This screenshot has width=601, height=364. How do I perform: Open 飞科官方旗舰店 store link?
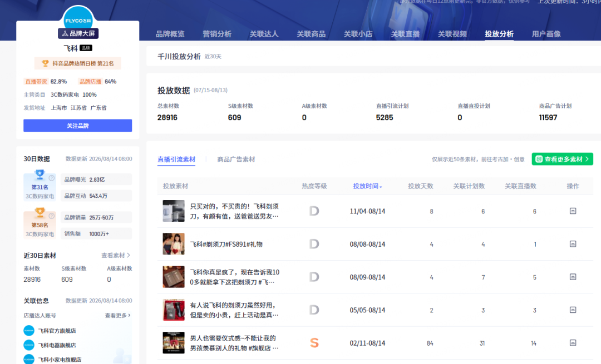point(57,331)
